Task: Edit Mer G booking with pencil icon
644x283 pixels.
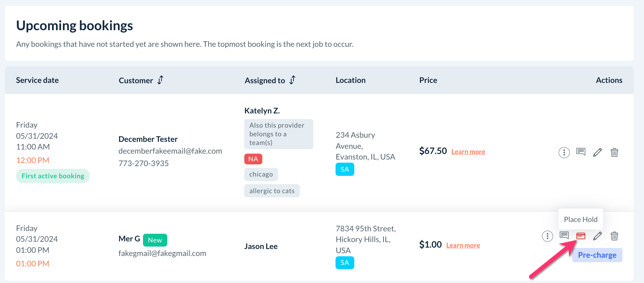Action: point(597,236)
